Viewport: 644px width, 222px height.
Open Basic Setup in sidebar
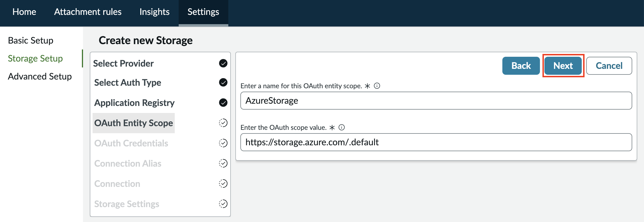click(x=31, y=40)
